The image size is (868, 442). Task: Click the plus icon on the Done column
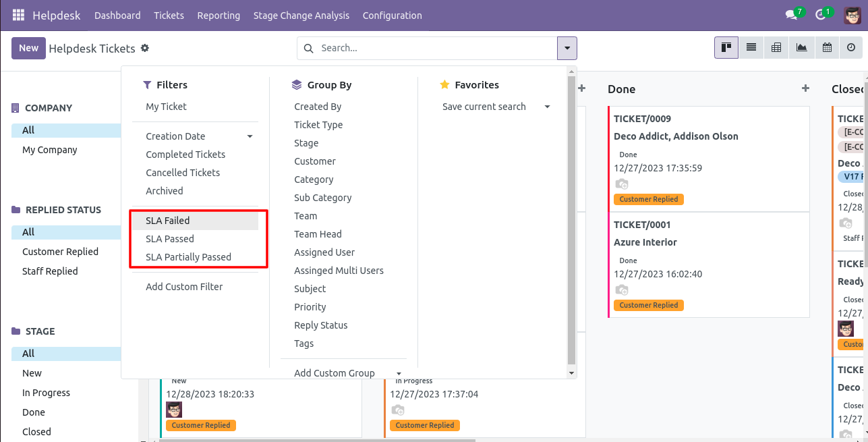805,88
